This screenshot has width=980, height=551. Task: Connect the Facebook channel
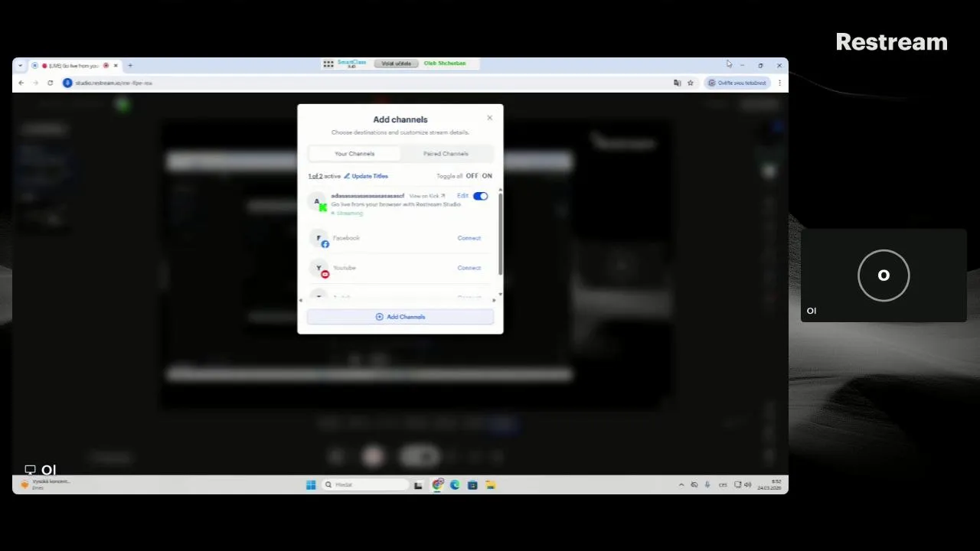pos(469,238)
